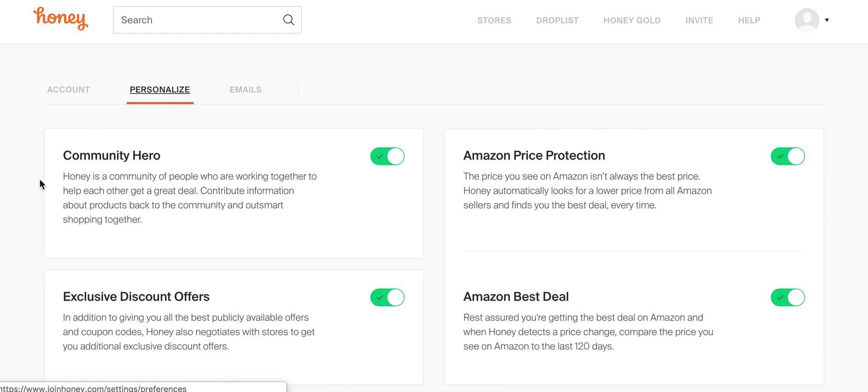Disable Exclusive Discount Offers switch
The height and width of the screenshot is (392, 868).
click(x=387, y=297)
